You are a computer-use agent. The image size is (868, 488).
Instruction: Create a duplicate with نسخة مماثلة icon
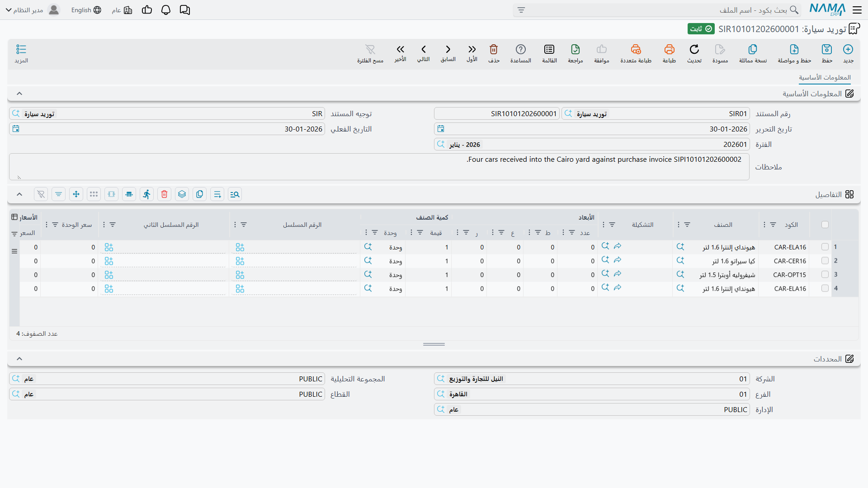click(x=753, y=49)
